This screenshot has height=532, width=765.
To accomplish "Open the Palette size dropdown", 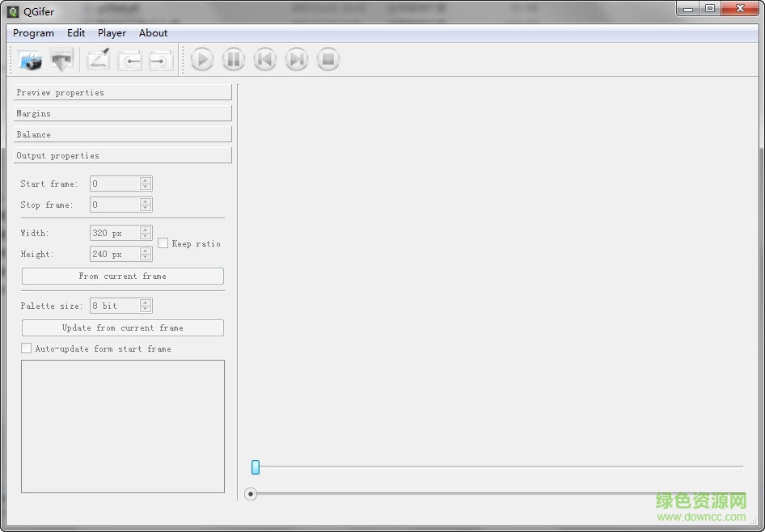I will tap(145, 306).
